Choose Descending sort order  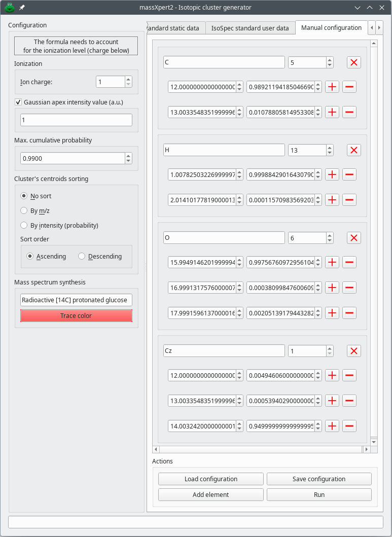[82, 257]
